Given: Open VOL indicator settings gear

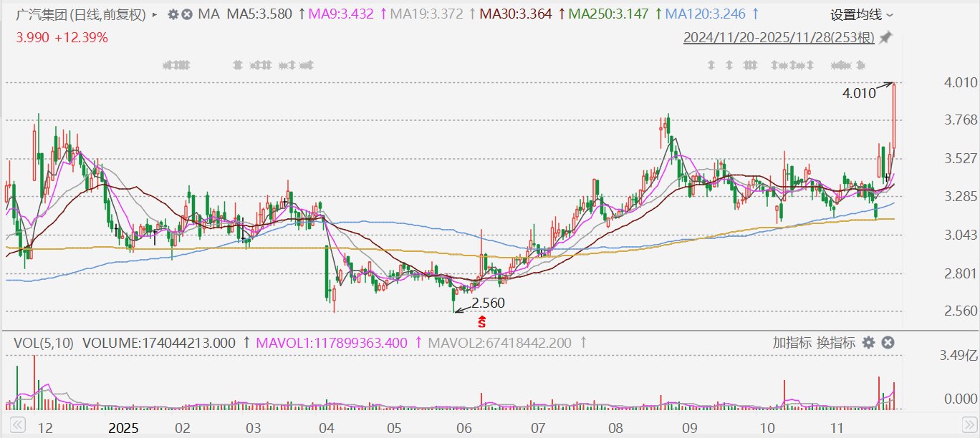Looking at the screenshot, I should (868, 343).
